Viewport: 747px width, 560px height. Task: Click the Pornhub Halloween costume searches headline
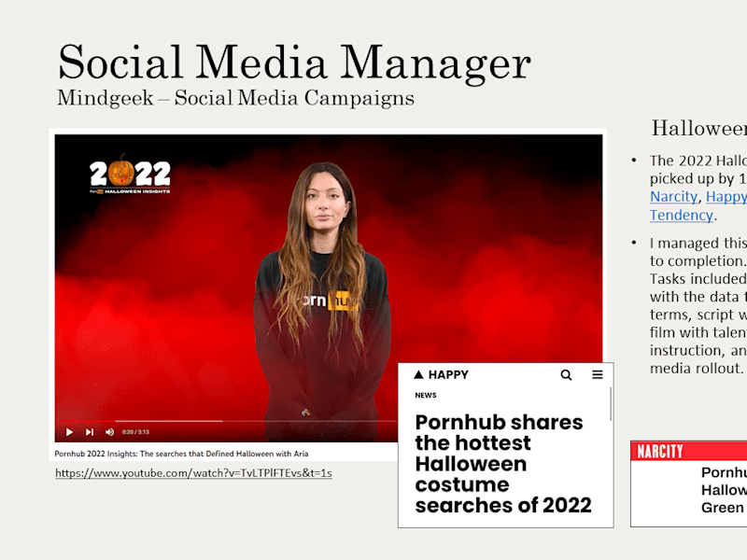click(x=503, y=464)
